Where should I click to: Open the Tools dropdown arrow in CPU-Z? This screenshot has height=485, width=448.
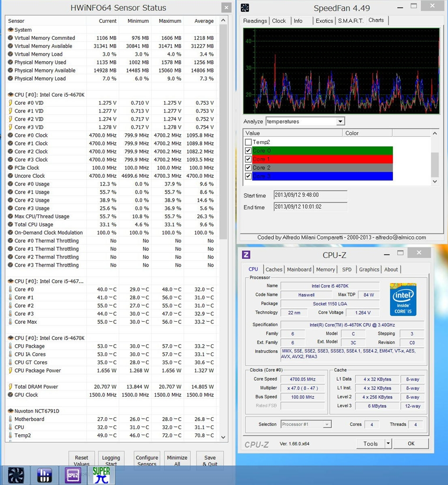(388, 443)
